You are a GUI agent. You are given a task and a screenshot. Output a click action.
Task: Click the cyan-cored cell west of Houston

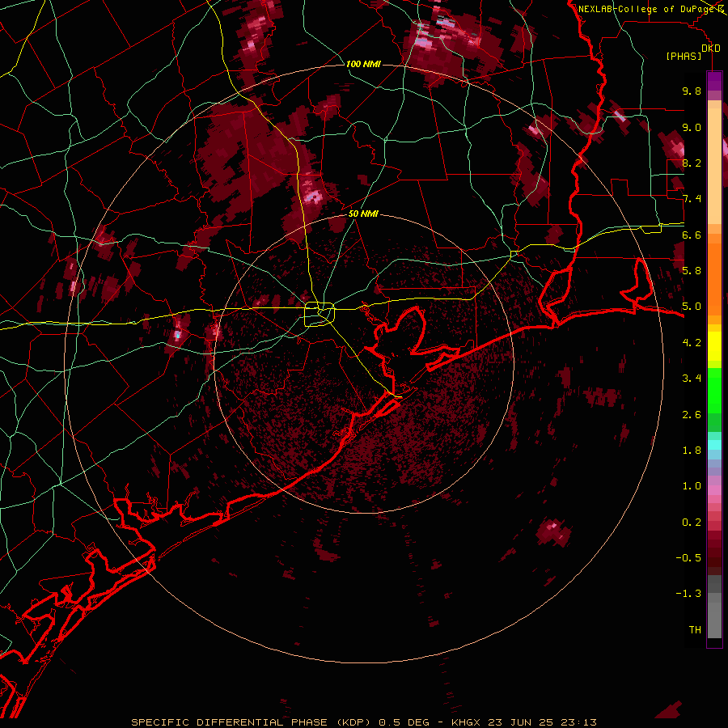[177, 334]
